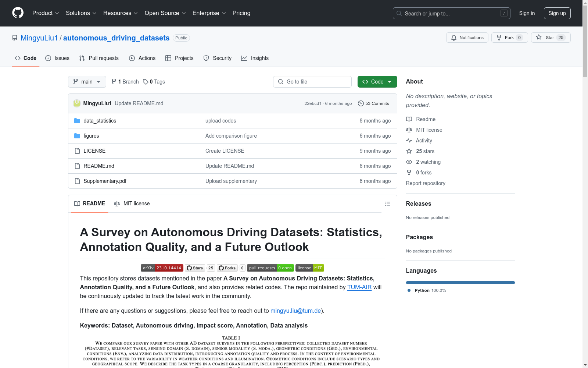Expand the Solutions menu

pyautogui.click(x=81, y=13)
